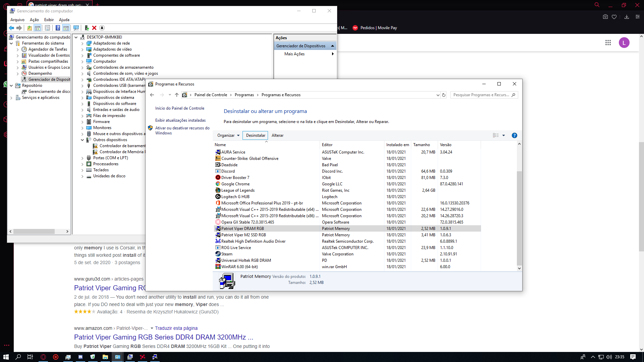
Task: Sort programs by Tamanho column header
Action: (x=424, y=145)
